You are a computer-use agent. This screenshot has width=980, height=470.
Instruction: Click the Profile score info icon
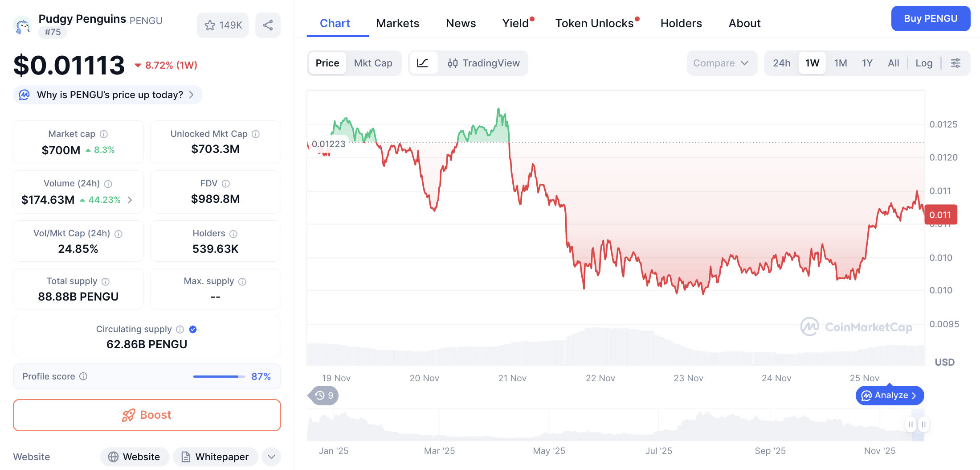[x=83, y=376]
